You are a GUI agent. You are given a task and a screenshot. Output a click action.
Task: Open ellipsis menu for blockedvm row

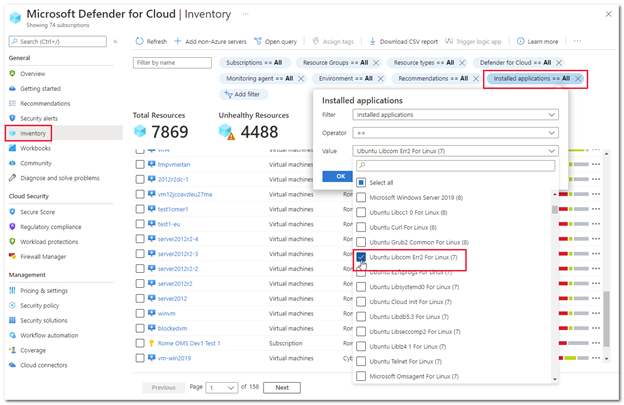[x=596, y=328]
